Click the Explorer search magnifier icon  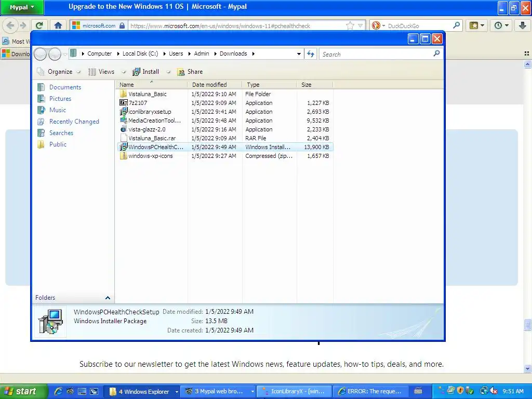point(436,54)
